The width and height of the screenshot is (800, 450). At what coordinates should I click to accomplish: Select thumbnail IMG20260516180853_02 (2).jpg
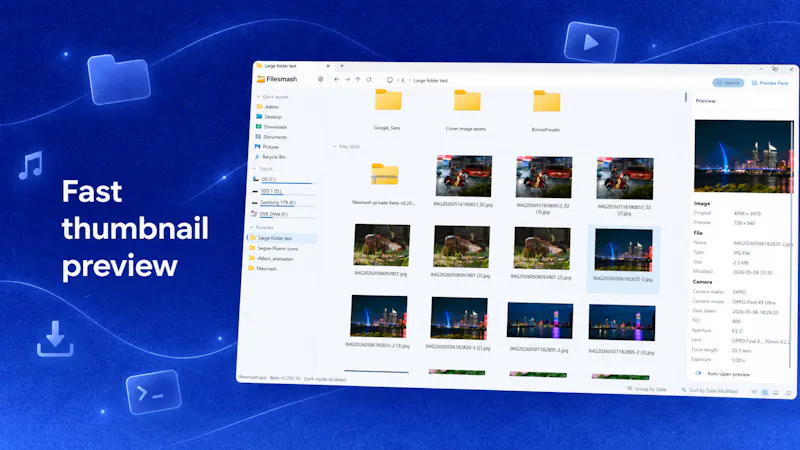[x=625, y=179]
